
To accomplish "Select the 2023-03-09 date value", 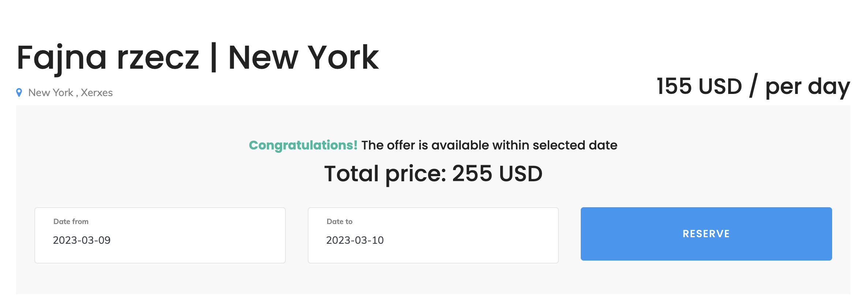I will tap(82, 240).
